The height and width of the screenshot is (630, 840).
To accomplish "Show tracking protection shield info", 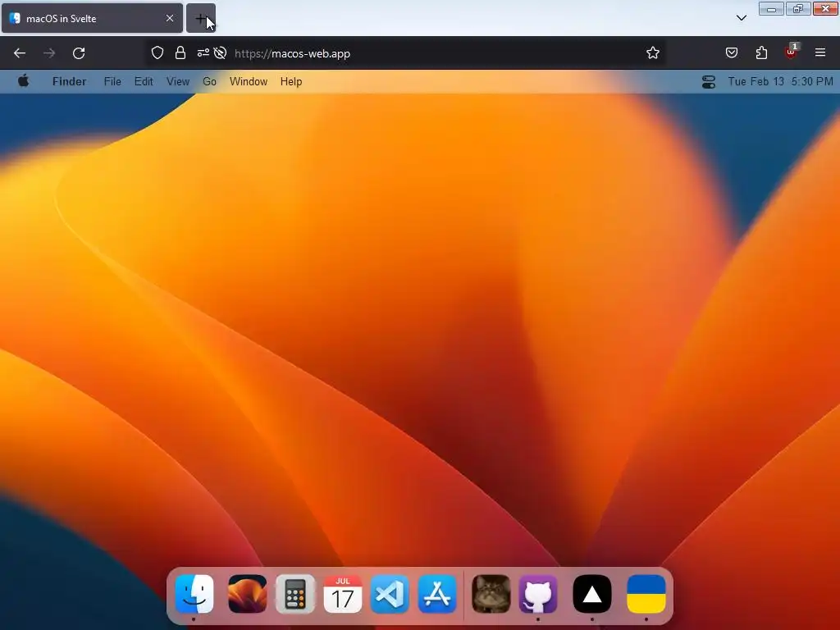I will click(x=157, y=52).
